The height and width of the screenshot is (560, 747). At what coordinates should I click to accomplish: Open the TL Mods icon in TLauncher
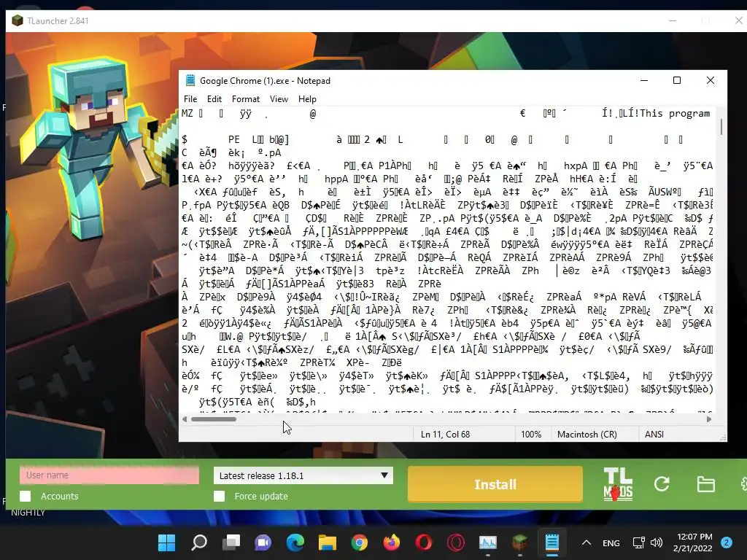click(x=618, y=484)
